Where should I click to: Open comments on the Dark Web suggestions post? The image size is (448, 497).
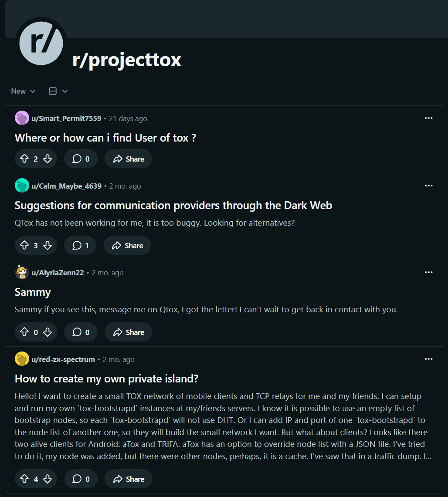click(x=80, y=246)
